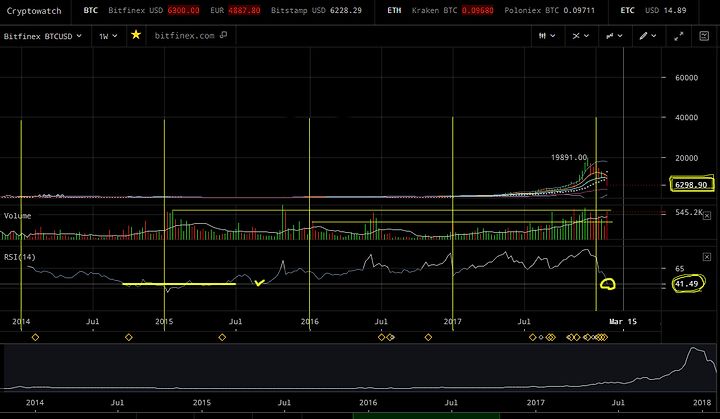Click the diamond marker just after Jul 2017
The height and width of the screenshot is (419, 720).
pos(533,337)
